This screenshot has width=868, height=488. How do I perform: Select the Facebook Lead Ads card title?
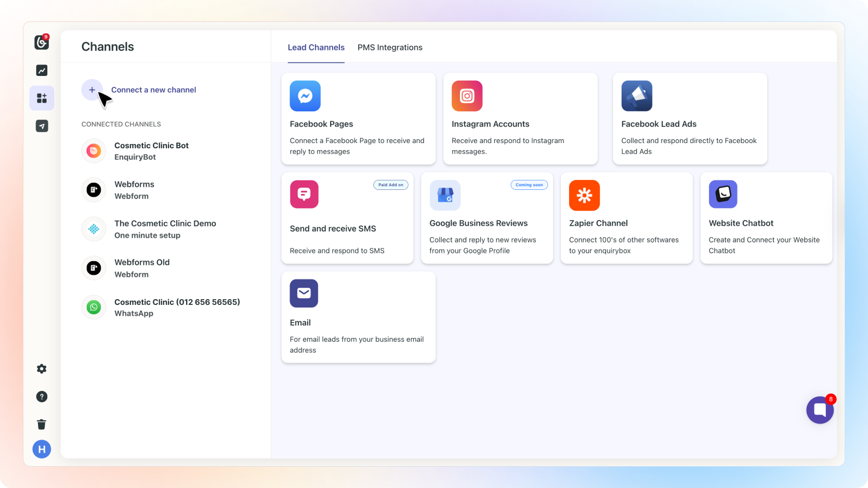pyautogui.click(x=659, y=124)
